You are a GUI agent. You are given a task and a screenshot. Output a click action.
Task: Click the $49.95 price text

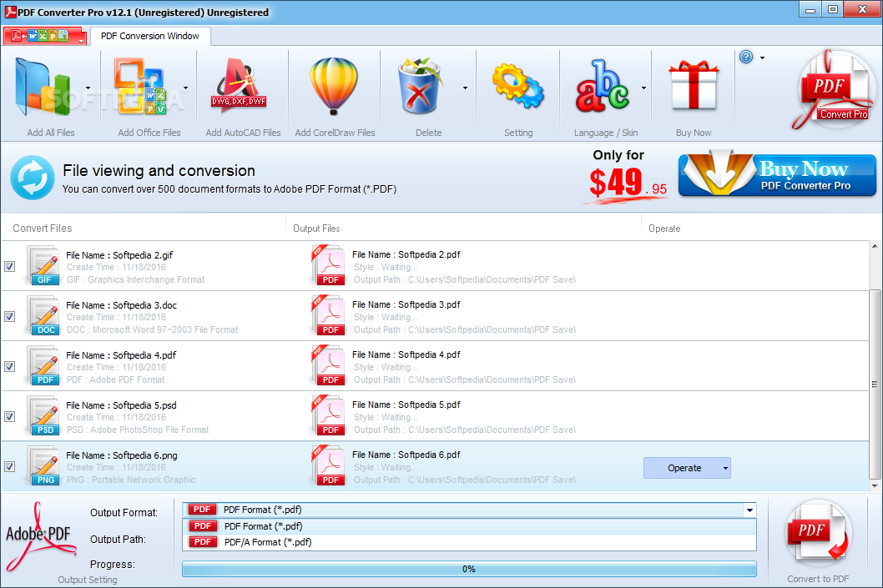coord(628,183)
